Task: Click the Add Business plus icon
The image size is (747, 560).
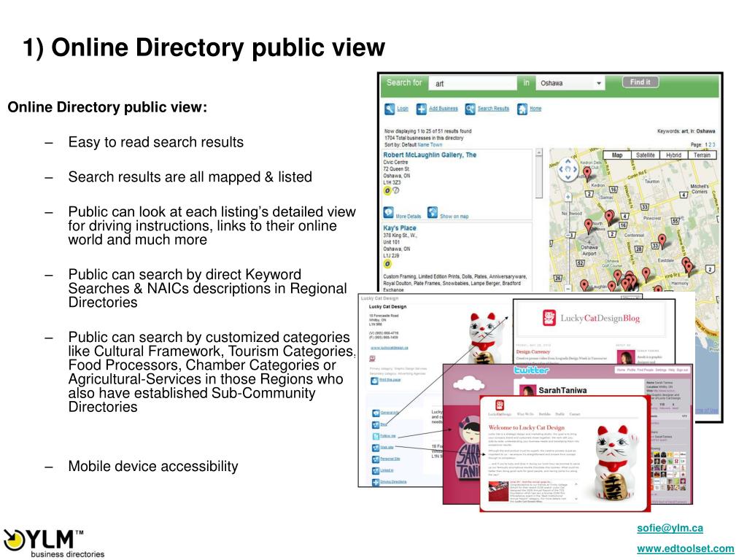Action: [421, 109]
